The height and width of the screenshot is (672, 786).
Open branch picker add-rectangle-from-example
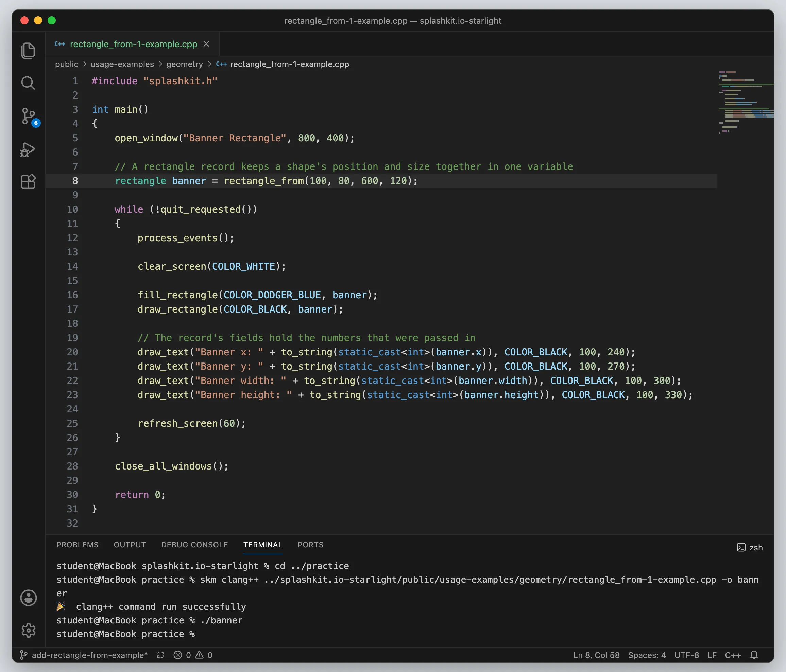tap(84, 655)
